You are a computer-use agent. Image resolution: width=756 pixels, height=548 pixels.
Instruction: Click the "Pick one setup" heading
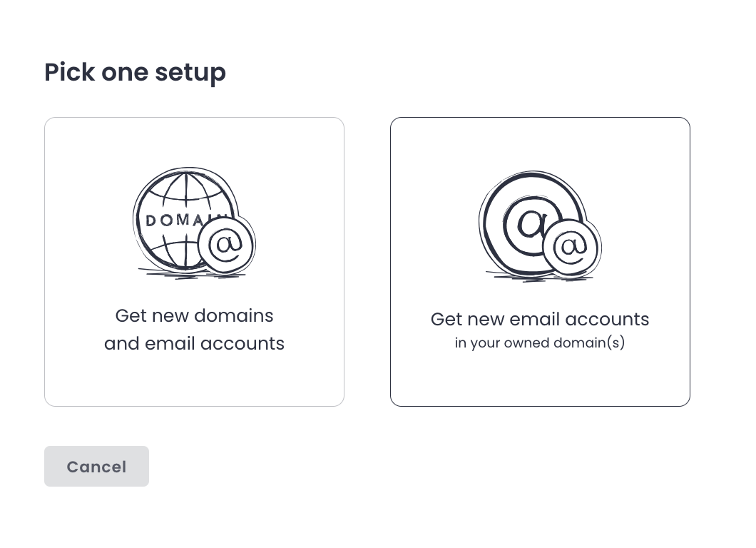tap(135, 72)
